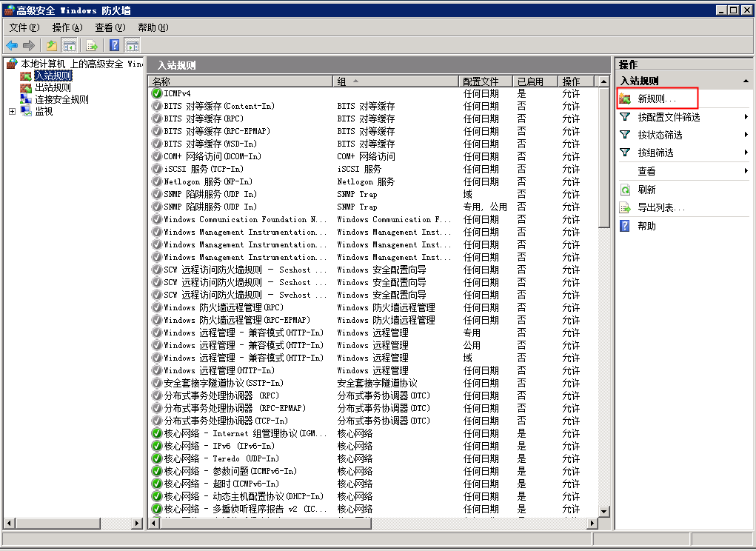Expand the 监视 tree node

click(x=12, y=112)
